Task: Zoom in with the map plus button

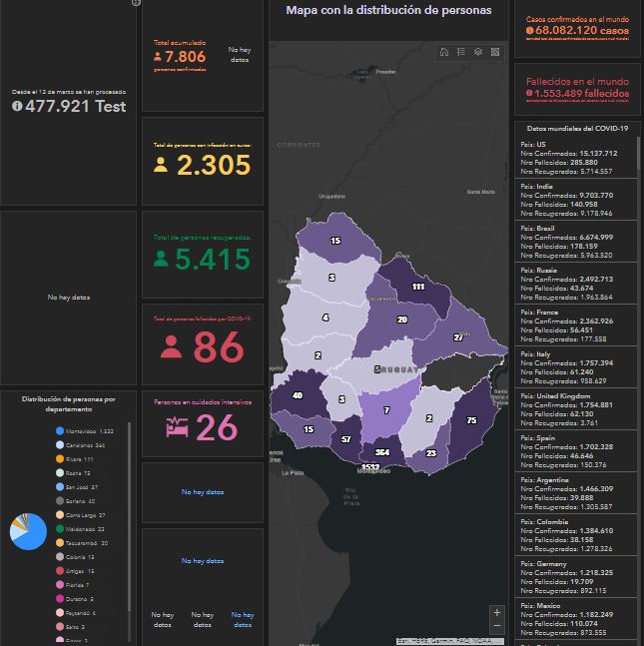Action: point(497,611)
